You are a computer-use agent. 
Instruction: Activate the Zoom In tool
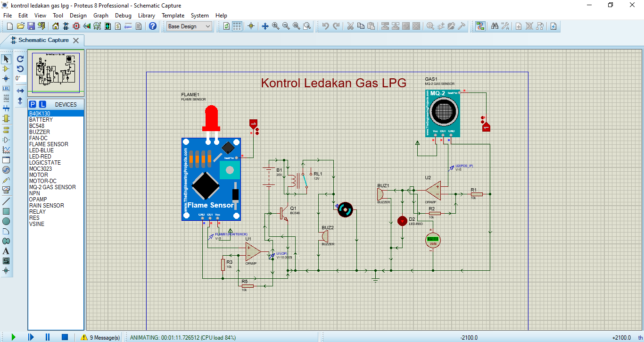point(275,26)
